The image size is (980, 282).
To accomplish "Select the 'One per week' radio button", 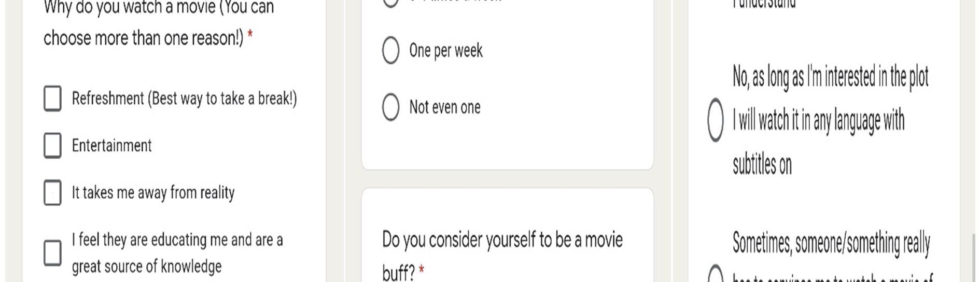I will coord(390,50).
